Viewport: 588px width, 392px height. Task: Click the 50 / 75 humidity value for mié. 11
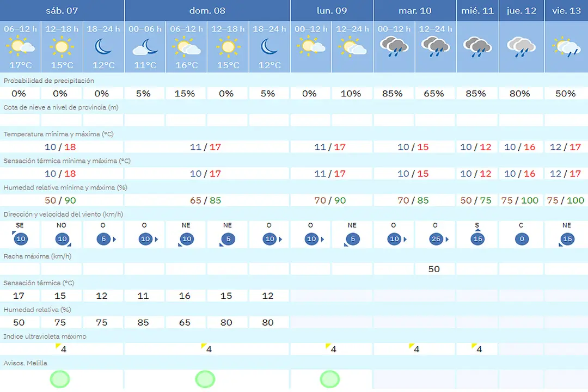(475, 200)
